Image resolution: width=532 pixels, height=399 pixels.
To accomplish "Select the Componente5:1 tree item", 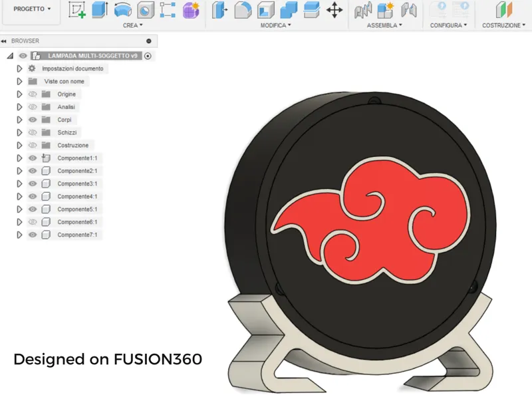I will coord(77,209).
